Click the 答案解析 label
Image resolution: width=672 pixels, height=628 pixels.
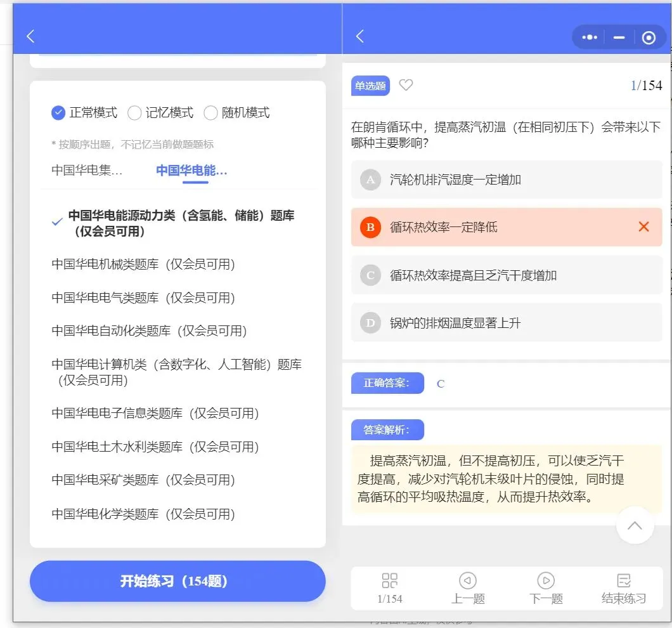click(x=387, y=429)
